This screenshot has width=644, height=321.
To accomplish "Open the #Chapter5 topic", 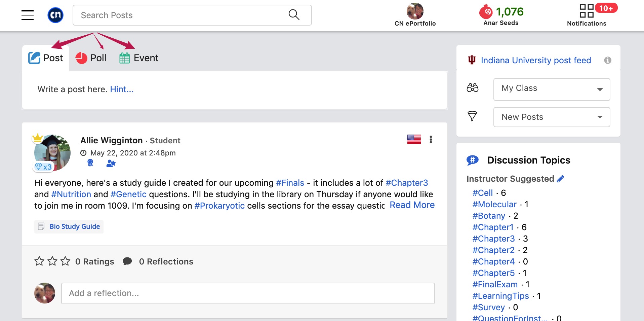I will point(493,273).
